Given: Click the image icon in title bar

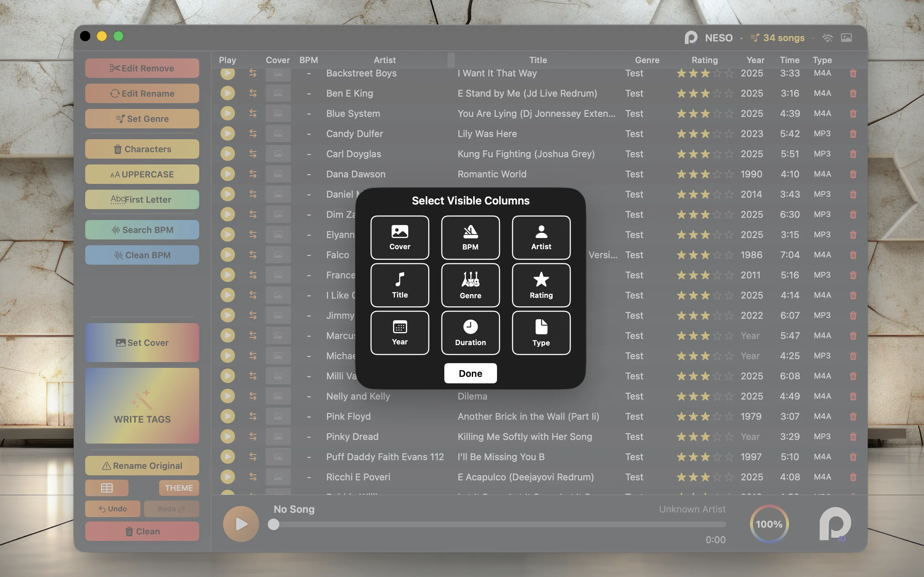Looking at the screenshot, I should coord(846,38).
